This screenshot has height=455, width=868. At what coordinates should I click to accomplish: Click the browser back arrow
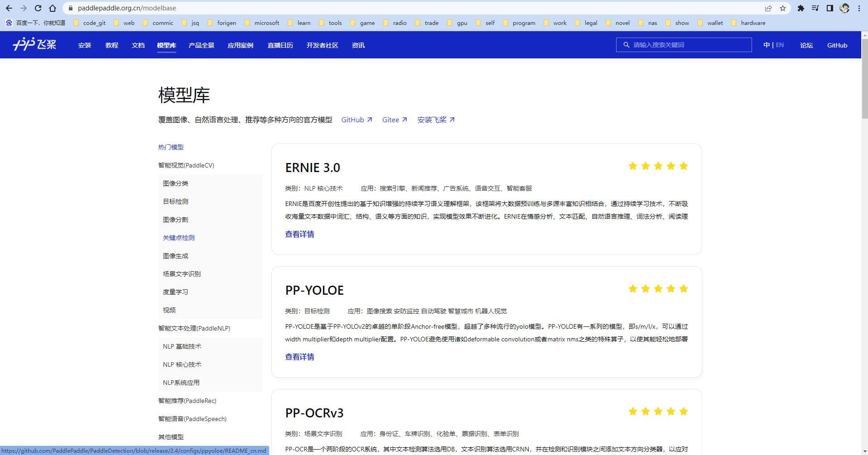9,8
